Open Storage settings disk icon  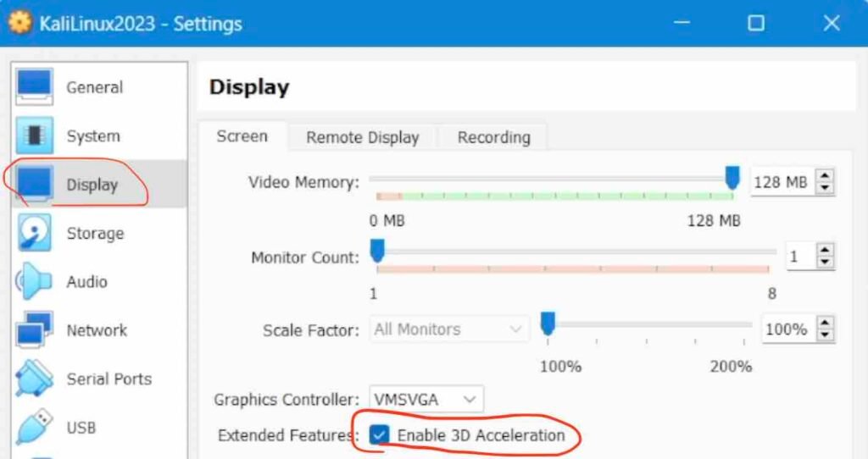(35, 234)
